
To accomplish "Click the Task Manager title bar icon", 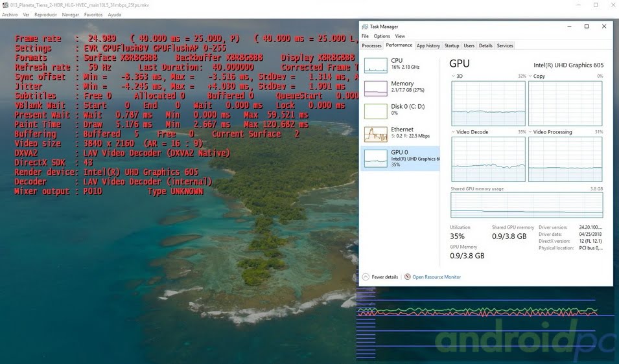I will pyautogui.click(x=365, y=27).
